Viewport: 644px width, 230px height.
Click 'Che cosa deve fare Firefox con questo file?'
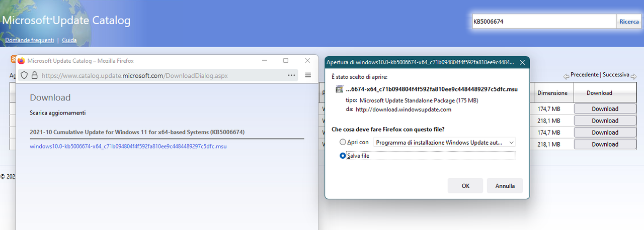[x=388, y=130]
